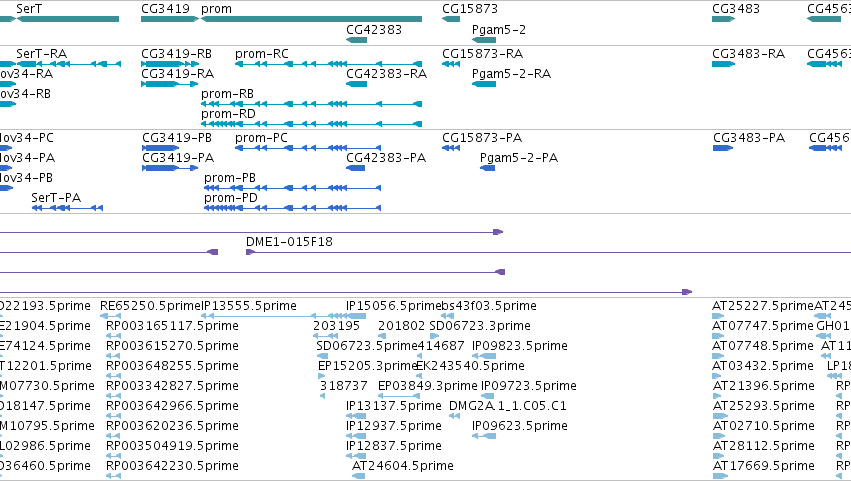Click the RP003620236.5prime EST
The image size is (851, 481).
tap(113, 436)
